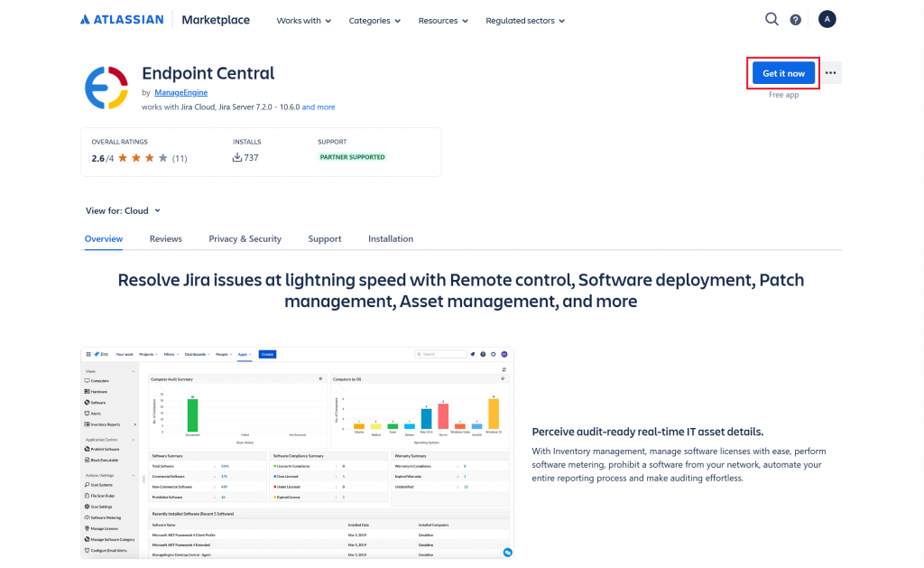Expand the Works with menu

coord(303,21)
